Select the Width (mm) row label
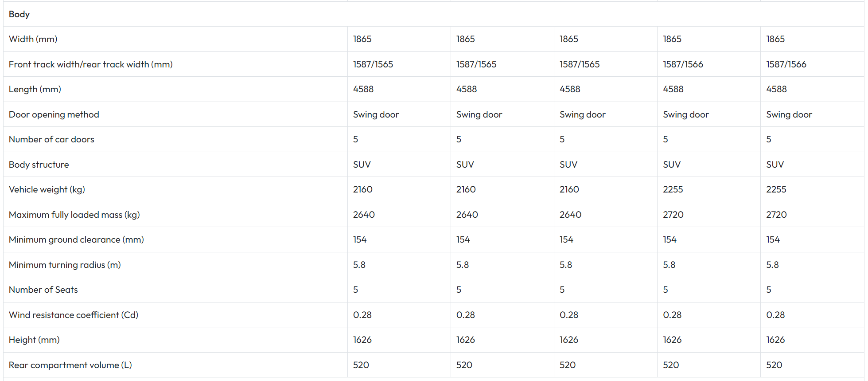 pos(33,39)
